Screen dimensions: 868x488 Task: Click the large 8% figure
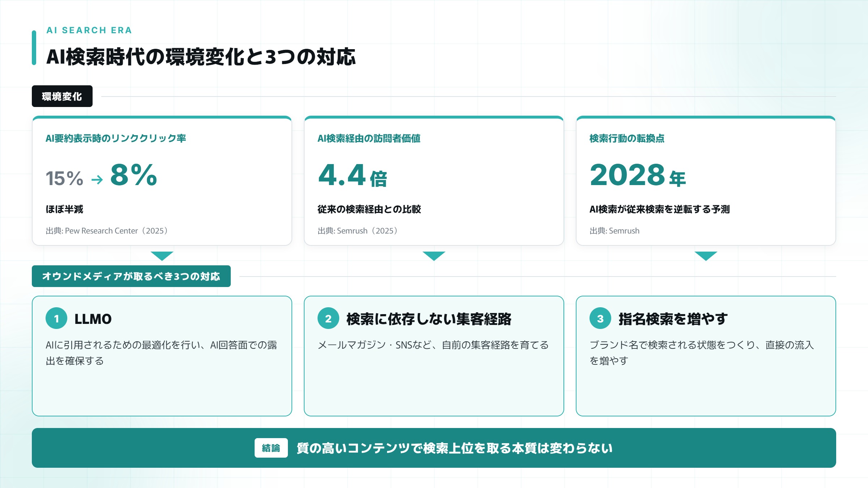click(x=133, y=175)
